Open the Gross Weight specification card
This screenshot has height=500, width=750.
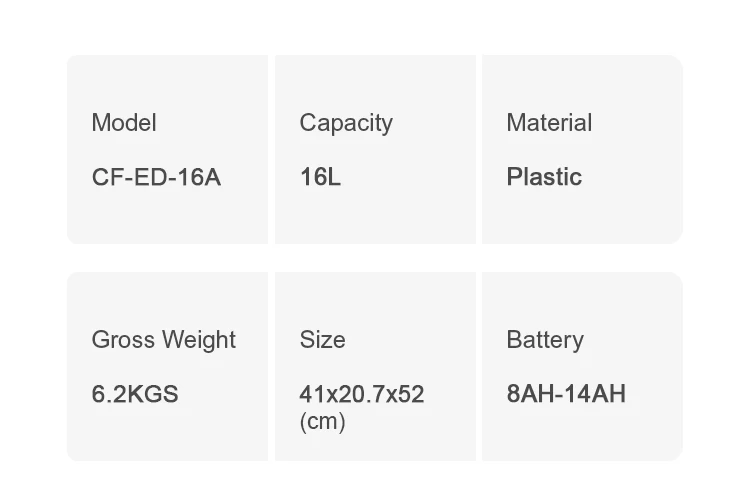pyautogui.click(x=167, y=435)
